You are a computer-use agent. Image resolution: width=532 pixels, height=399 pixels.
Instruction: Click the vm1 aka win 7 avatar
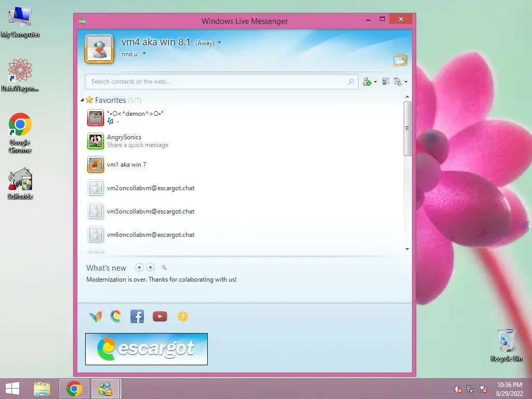(x=96, y=165)
